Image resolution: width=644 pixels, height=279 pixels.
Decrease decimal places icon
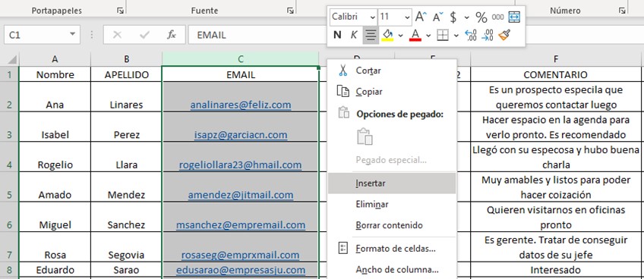pyautogui.click(x=487, y=36)
